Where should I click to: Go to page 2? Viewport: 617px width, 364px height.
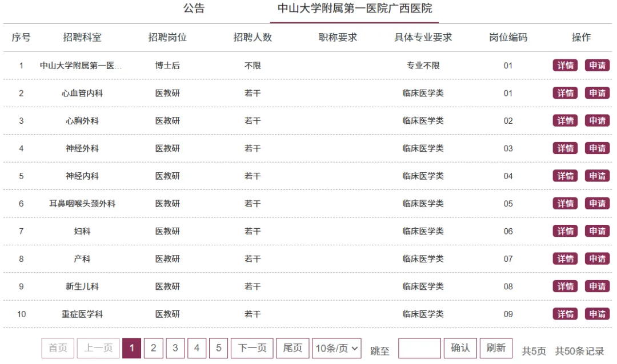click(x=154, y=348)
